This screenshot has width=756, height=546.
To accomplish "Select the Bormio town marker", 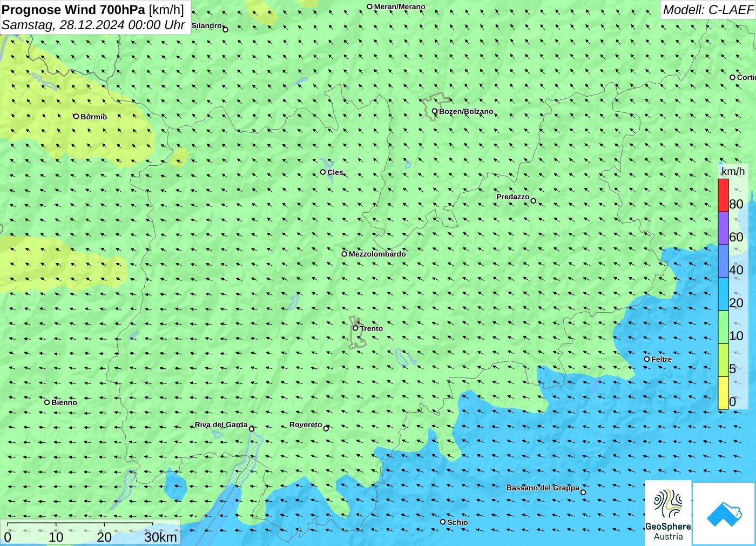I will [x=76, y=116].
